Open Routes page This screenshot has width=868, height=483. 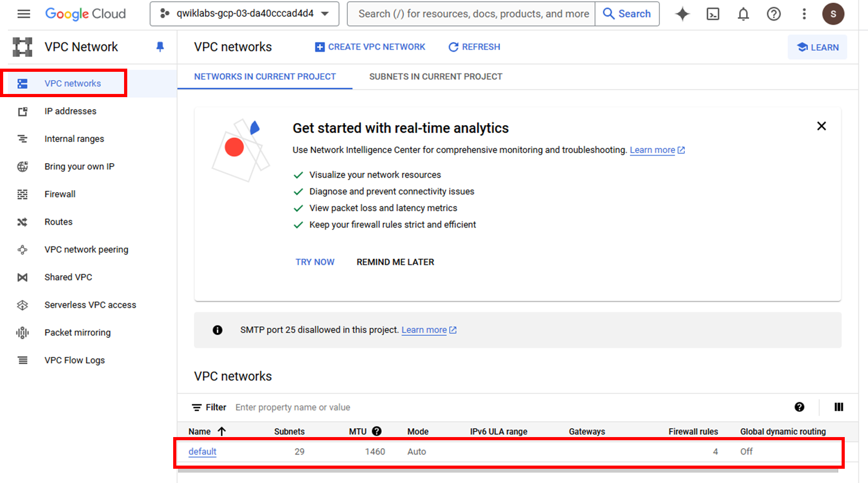(58, 222)
